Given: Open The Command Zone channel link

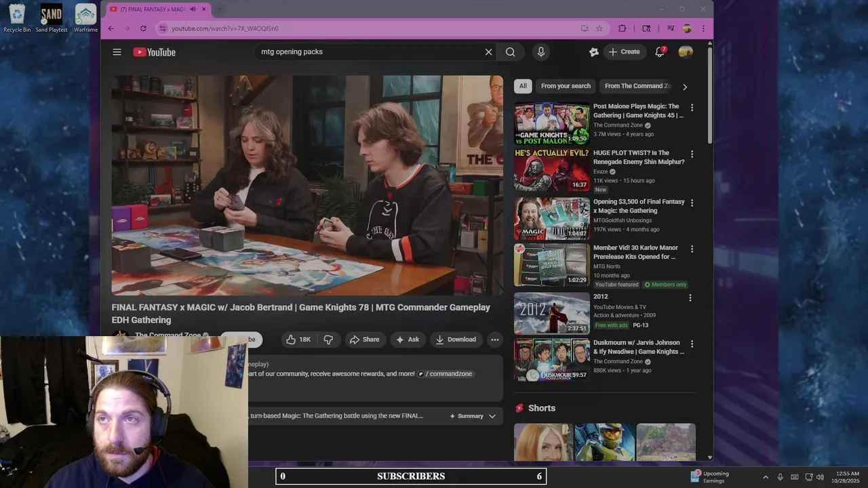Looking at the screenshot, I should (x=168, y=335).
